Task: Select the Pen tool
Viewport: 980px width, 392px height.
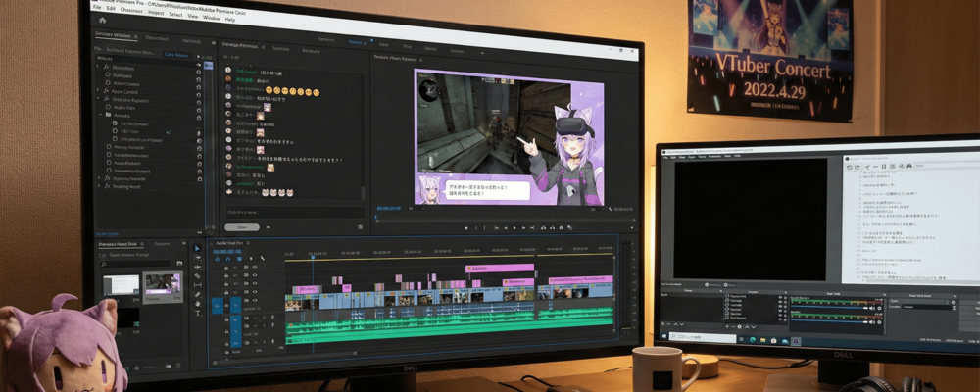Action: [198, 294]
